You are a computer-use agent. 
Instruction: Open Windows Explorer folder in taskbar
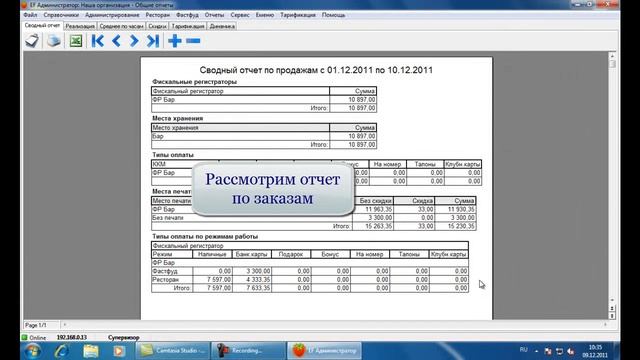pyautogui.click(x=91, y=351)
